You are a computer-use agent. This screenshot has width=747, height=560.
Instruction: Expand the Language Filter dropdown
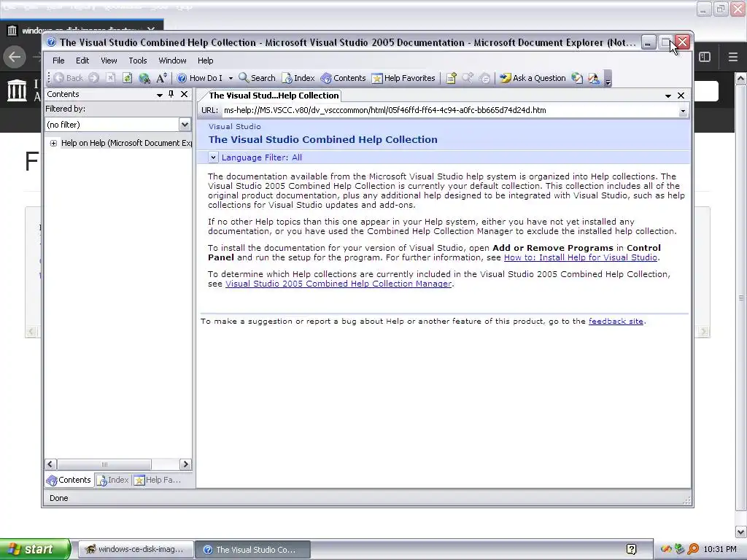(x=213, y=157)
